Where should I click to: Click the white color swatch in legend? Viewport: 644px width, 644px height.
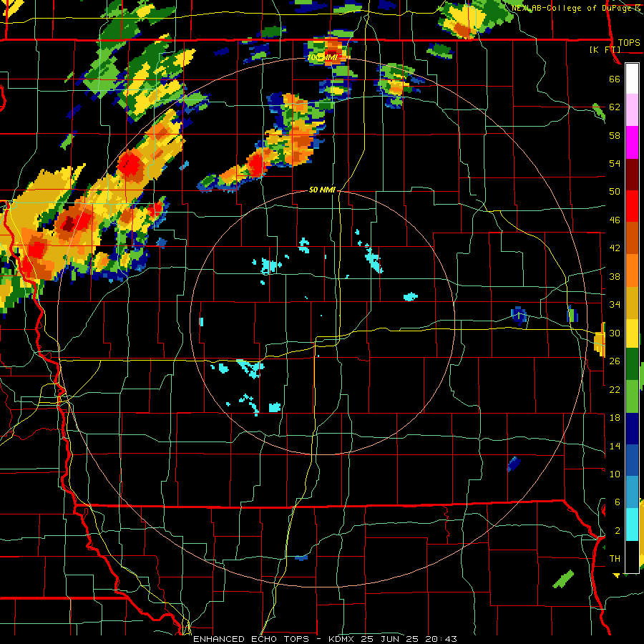click(x=632, y=79)
